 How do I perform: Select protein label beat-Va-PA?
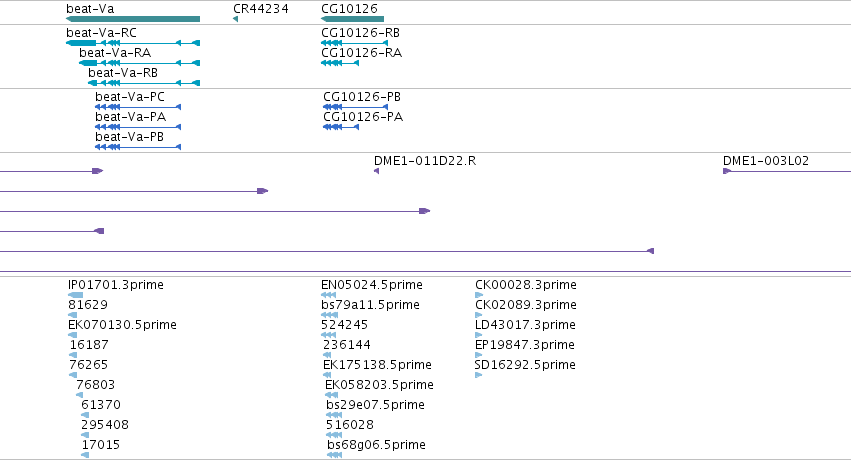pyautogui.click(x=130, y=117)
